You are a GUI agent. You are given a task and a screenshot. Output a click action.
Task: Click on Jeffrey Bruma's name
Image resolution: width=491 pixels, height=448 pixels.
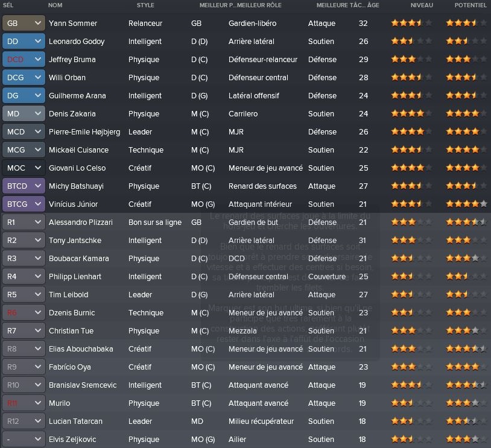coord(72,60)
